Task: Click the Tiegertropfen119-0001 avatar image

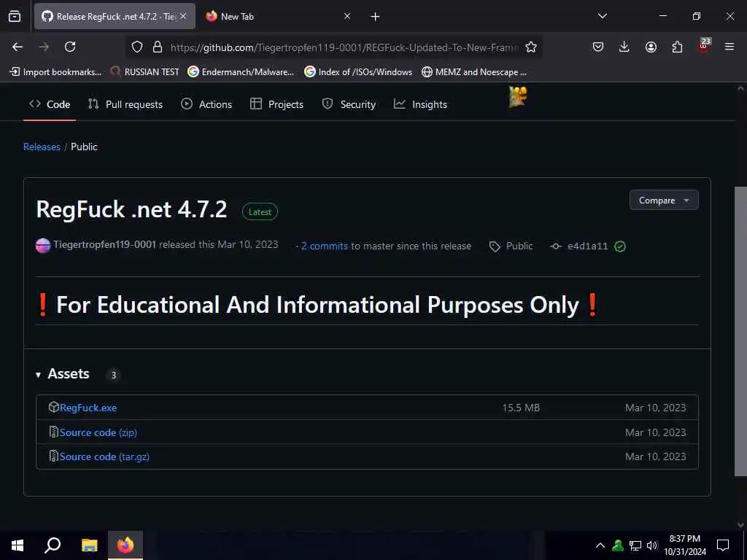Action: pos(43,246)
